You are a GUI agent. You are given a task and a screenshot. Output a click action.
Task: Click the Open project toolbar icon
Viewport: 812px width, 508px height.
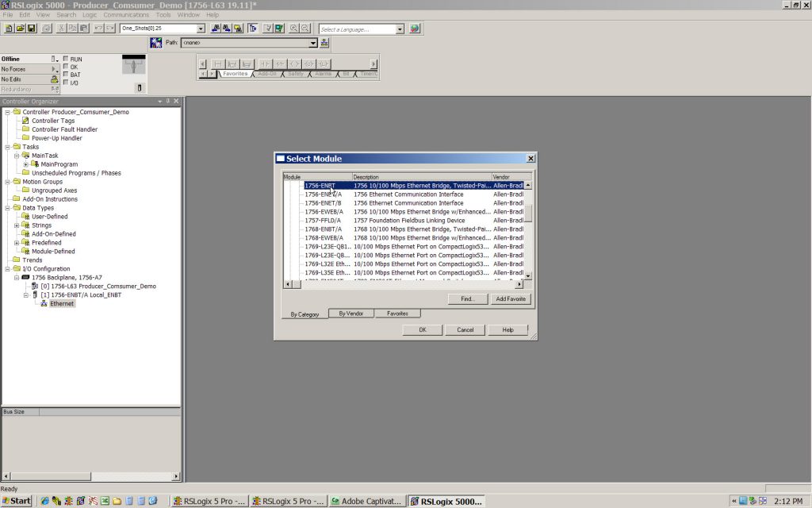pos(20,29)
